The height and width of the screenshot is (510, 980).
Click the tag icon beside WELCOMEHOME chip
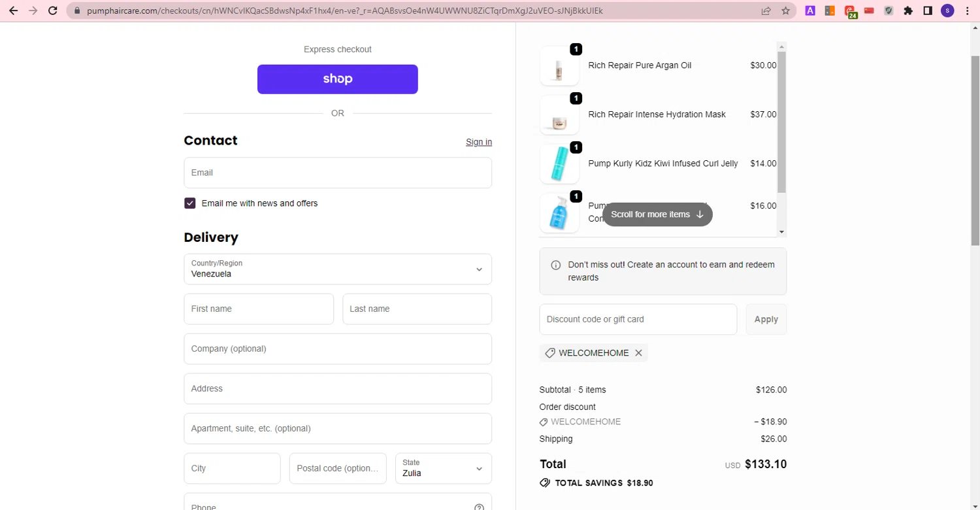coord(550,353)
